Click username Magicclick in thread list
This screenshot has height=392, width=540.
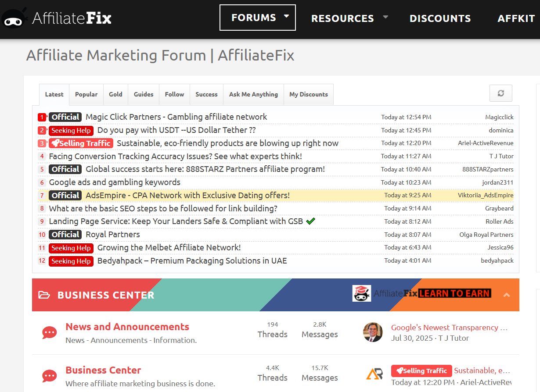point(499,117)
